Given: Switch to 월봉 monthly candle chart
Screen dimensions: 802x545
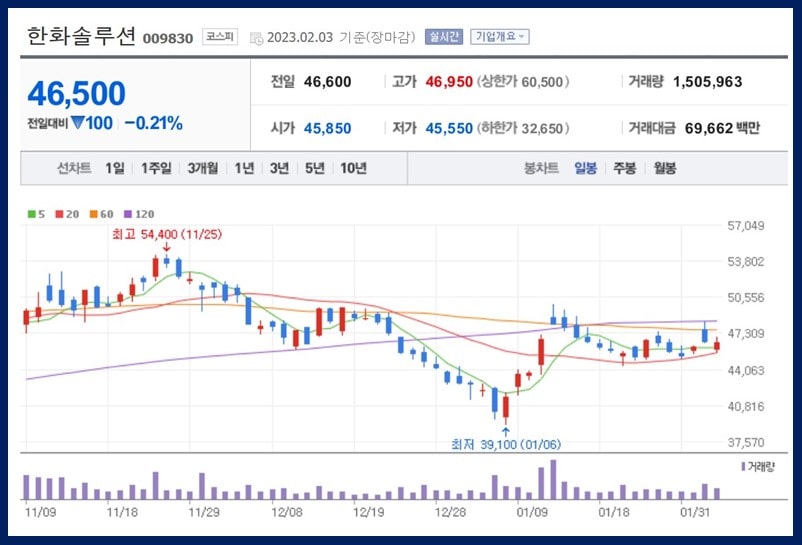Looking at the screenshot, I should [x=664, y=168].
